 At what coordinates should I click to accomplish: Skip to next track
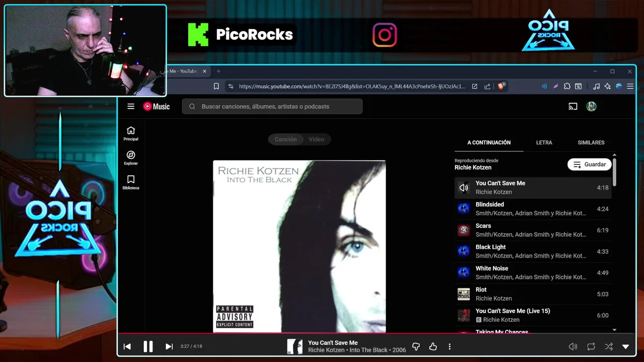pos(169,346)
